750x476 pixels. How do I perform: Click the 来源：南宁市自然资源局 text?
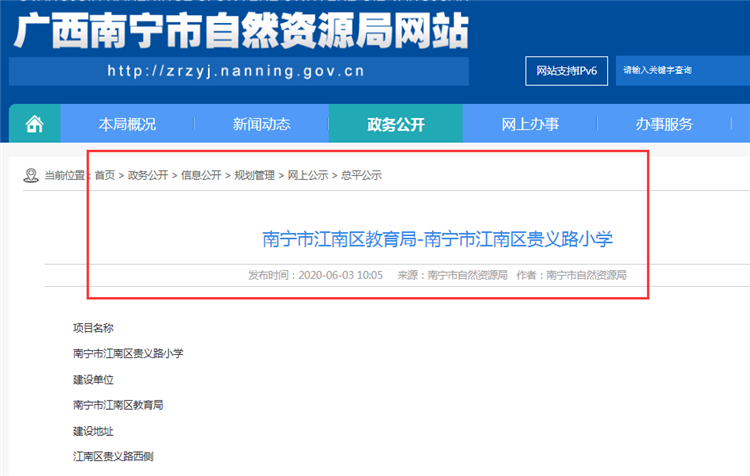pyautogui.click(x=452, y=275)
